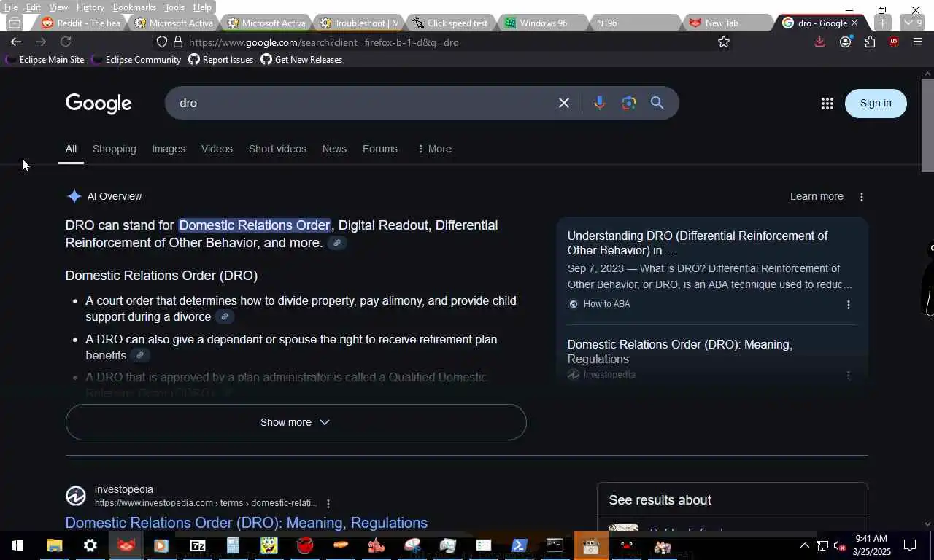Switch to the Videos results tab
Screen dimensions: 934x560
(217, 149)
